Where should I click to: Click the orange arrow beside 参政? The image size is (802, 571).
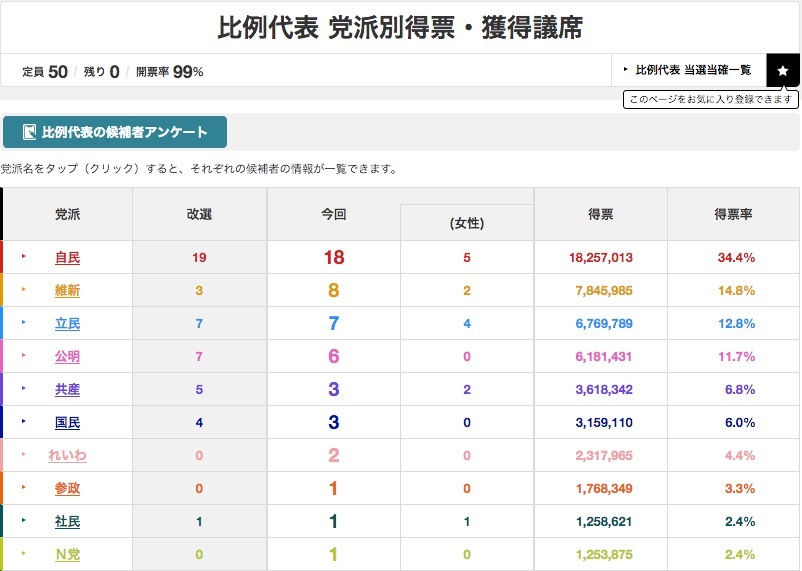click(x=24, y=487)
